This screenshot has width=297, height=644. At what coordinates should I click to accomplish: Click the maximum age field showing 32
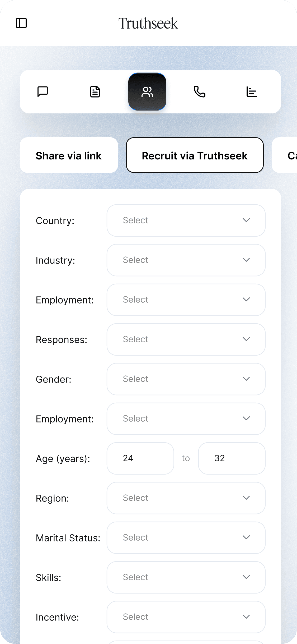point(232,458)
